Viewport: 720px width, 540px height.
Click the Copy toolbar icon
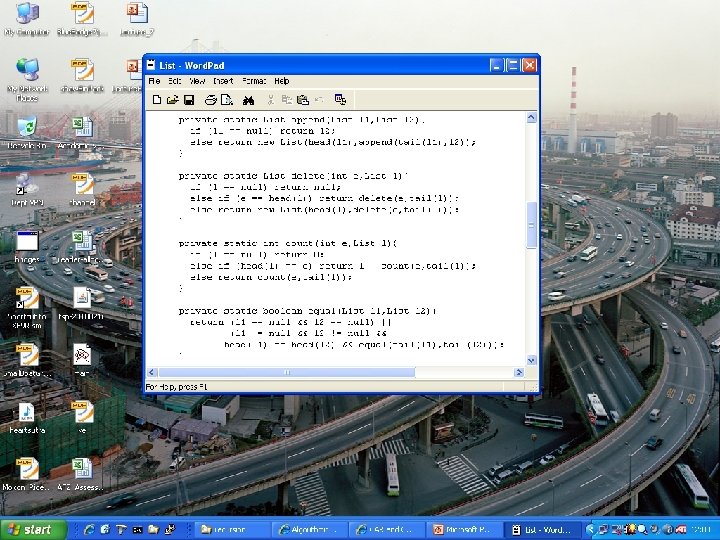pos(287,100)
